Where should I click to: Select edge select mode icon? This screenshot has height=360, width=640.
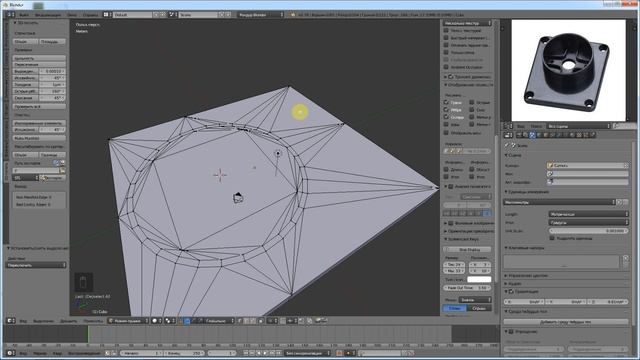(247, 321)
